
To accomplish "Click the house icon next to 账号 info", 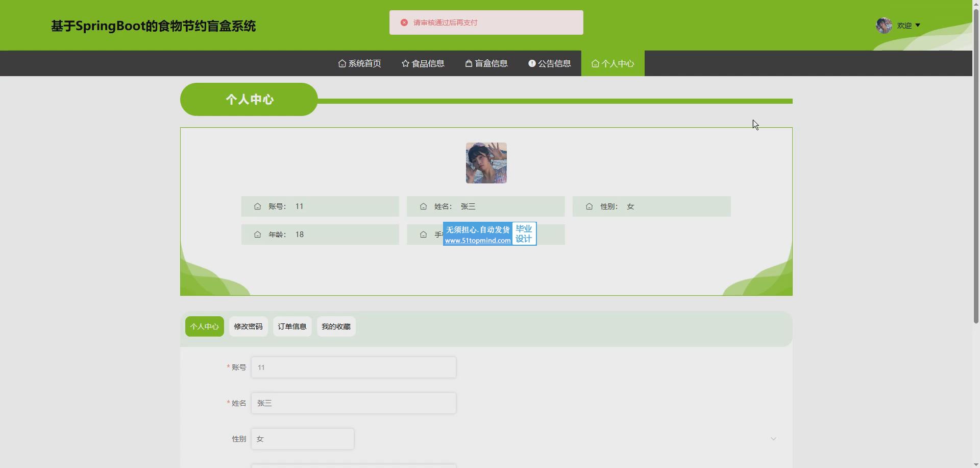I will (x=257, y=206).
